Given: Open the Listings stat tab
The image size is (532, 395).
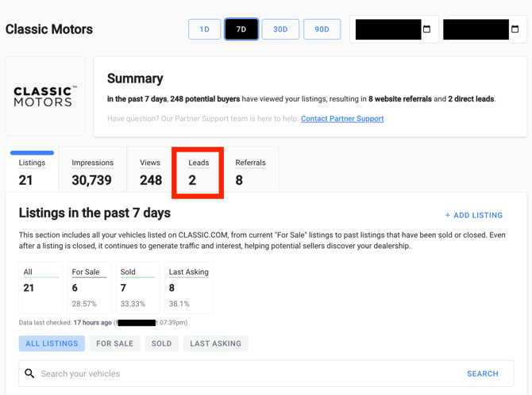Looking at the screenshot, I should click(32, 170).
